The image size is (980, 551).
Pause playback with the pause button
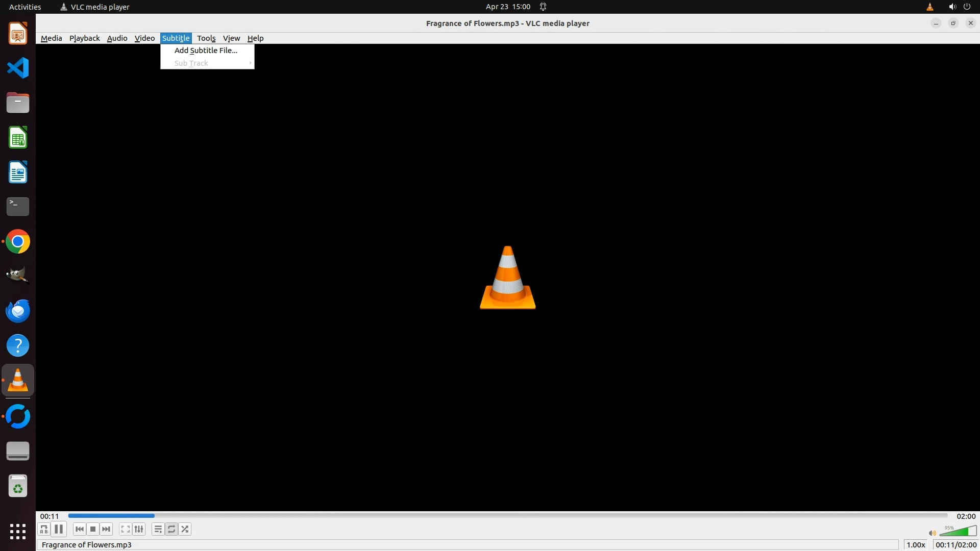(59, 529)
